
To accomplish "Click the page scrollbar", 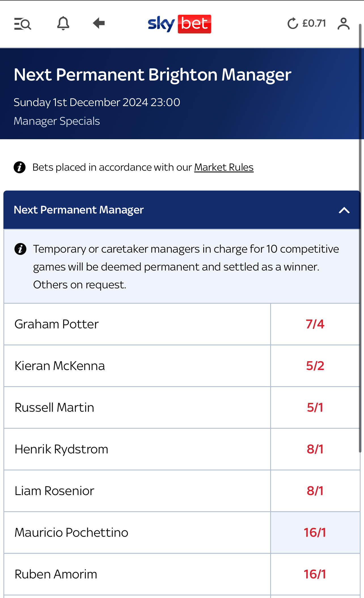I will (360, 238).
